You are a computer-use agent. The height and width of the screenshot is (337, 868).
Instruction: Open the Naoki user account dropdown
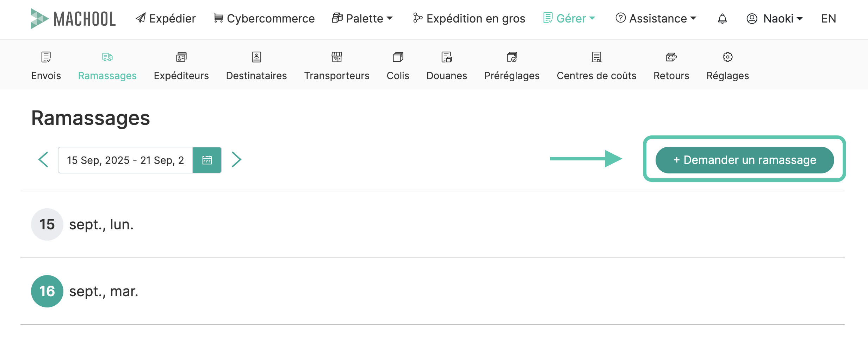[775, 19]
